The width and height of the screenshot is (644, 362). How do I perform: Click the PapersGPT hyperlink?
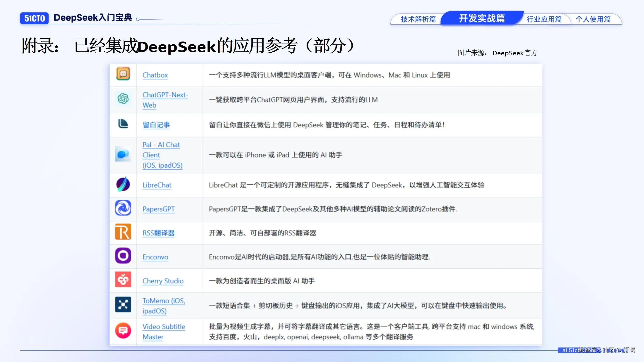point(158,209)
